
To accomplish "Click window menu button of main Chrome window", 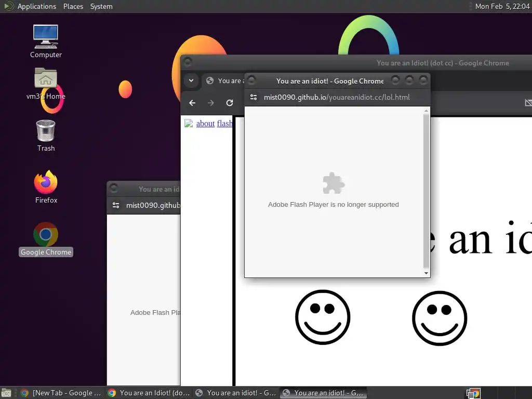I will coord(187,62).
